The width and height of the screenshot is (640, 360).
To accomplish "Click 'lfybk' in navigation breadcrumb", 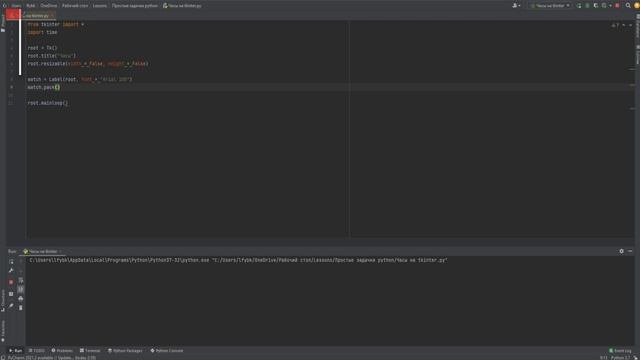I will pos(31,6).
